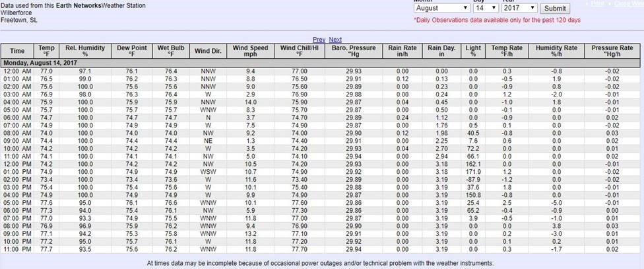Viewport: 644px width, 269px height.
Task: Click Wind Speed 14.0 in 04:00 AM row
Action: [251, 102]
